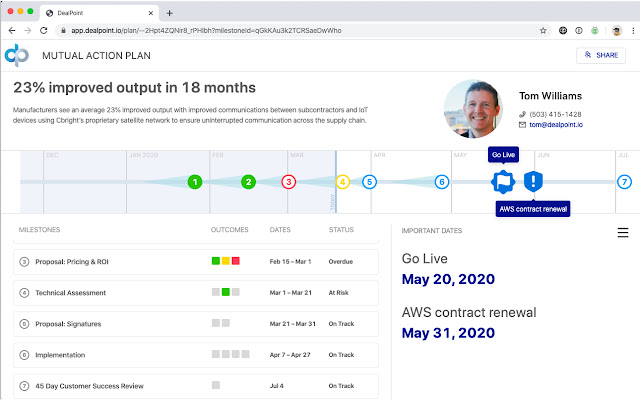The width and height of the screenshot is (640, 400).
Task: Click the browser forward arrow
Action: [x=27, y=31]
